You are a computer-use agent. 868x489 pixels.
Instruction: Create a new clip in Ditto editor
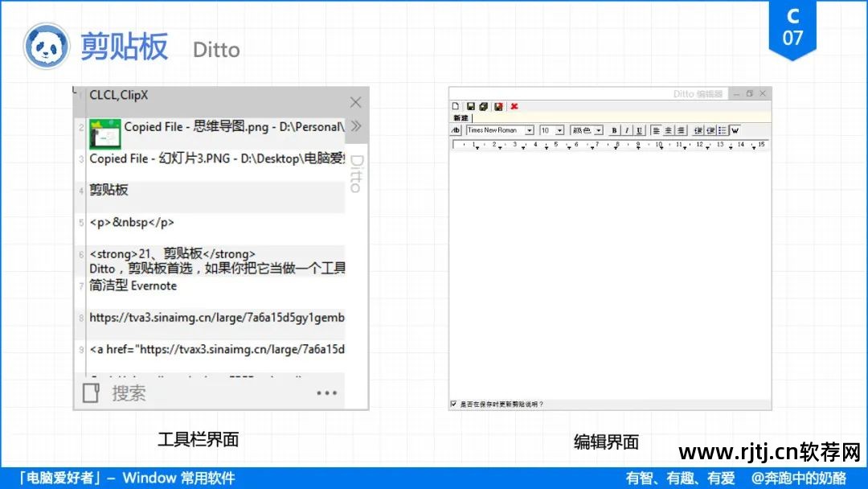pyautogui.click(x=456, y=105)
